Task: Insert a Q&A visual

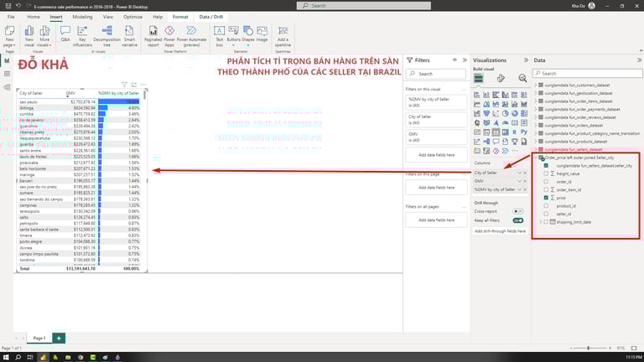Action: point(65,34)
